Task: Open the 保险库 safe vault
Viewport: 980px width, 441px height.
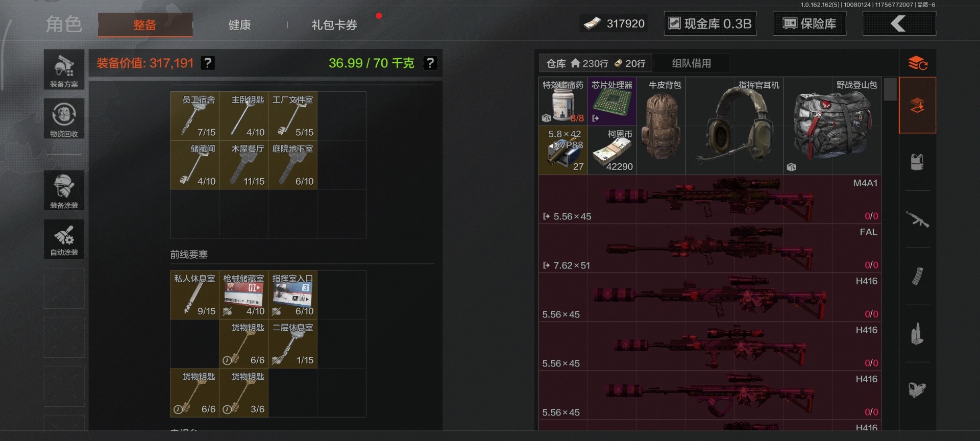Action: pos(810,23)
